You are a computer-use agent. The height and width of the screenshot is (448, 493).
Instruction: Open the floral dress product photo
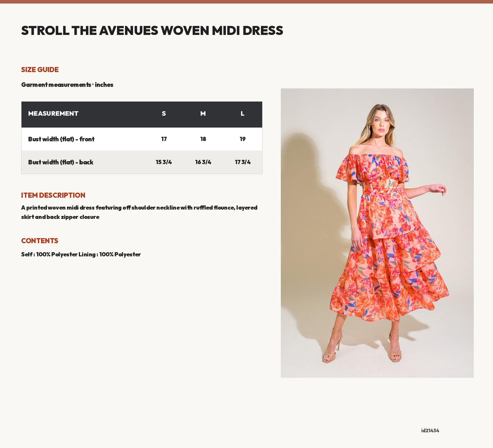377,233
